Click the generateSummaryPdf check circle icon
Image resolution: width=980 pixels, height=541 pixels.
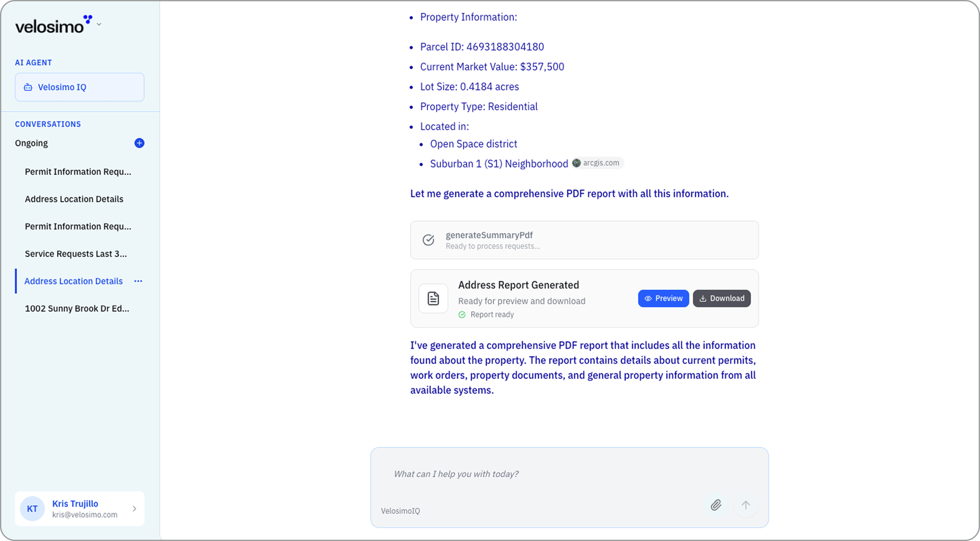pyautogui.click(x=428, y=240)
